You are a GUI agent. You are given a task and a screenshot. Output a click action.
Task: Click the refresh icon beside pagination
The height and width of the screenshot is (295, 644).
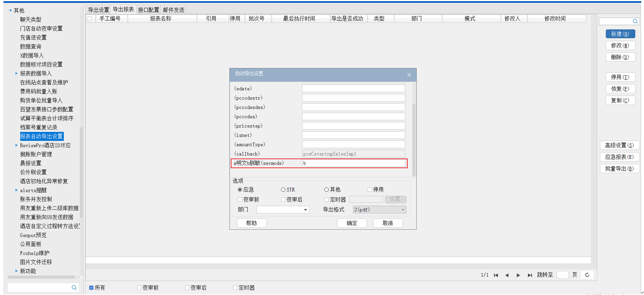click(x=587, y=275)
